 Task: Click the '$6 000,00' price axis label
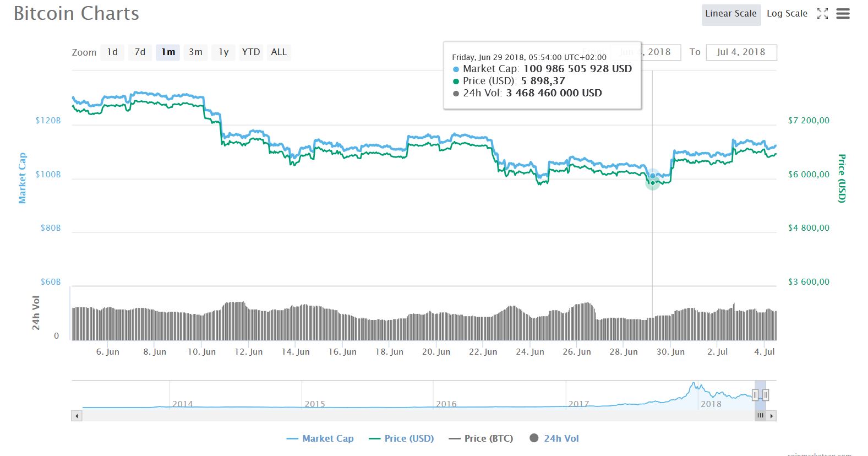point(809,175)
